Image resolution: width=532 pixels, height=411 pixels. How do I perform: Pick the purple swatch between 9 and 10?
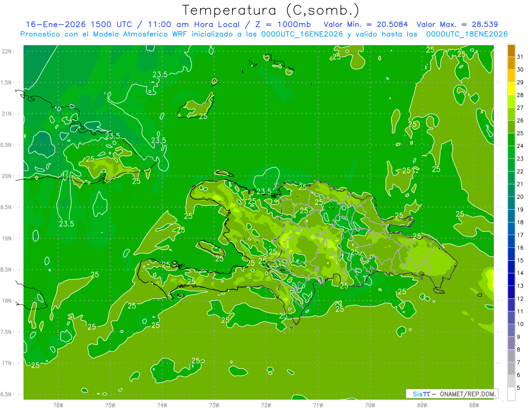tap(511, 330)
